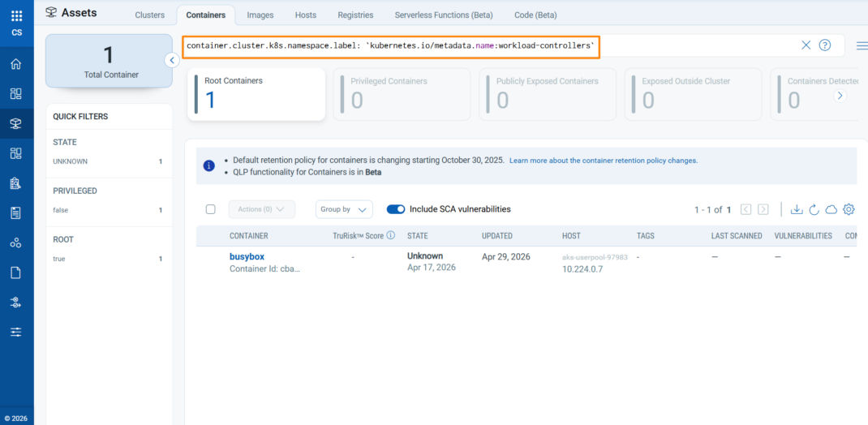Go to next page of results
The image size is (868, 425).
point(763,209)
